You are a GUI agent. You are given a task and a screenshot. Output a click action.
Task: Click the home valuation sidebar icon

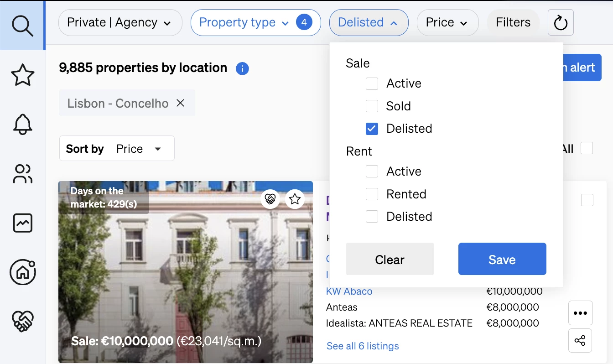tap(22, 272)
